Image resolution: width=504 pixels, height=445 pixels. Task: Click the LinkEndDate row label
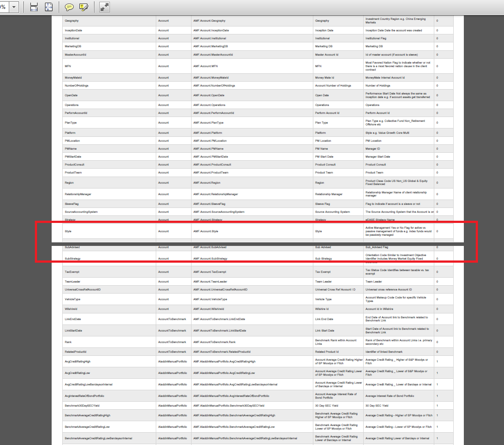click(x=73, y=319)
